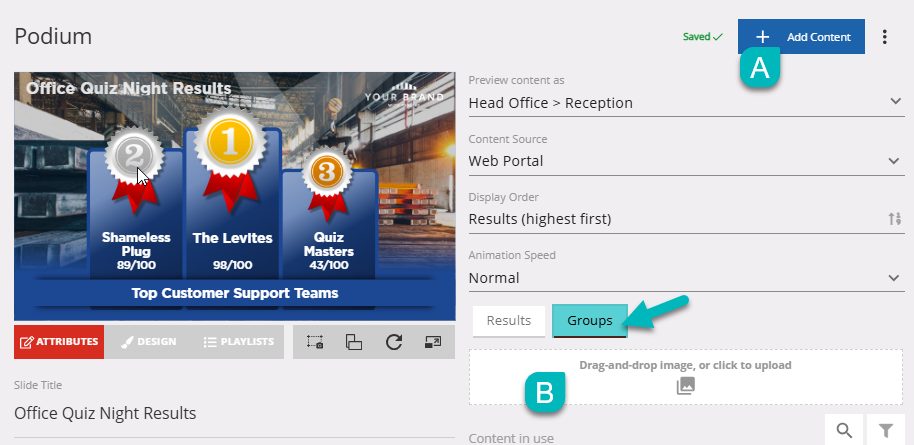Open the Display Order sort selector

(686, 219)
